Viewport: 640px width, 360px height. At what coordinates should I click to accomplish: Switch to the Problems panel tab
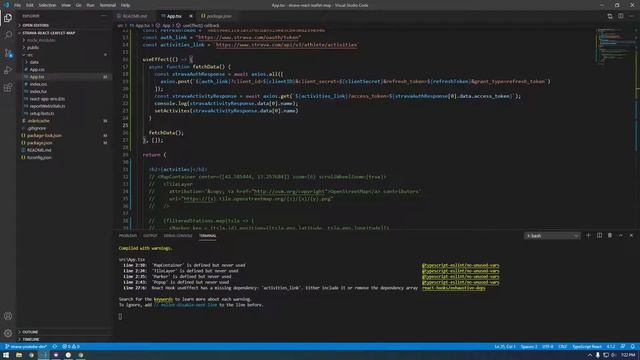tap(128, 236)
